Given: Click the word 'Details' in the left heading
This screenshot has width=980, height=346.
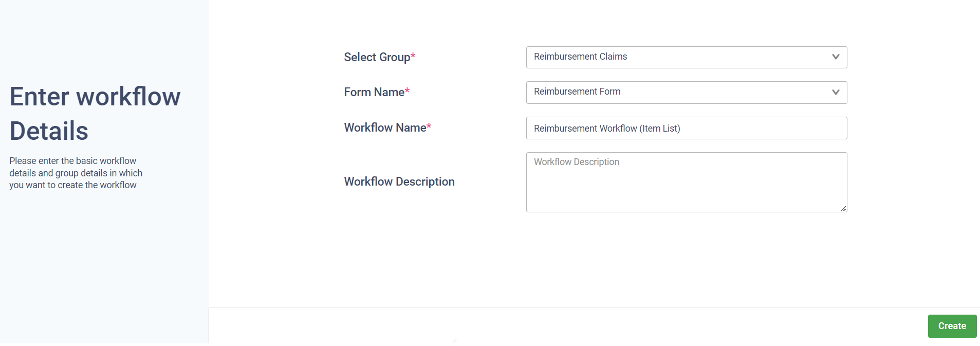Looking at the screenshot, I should point(49,131).
